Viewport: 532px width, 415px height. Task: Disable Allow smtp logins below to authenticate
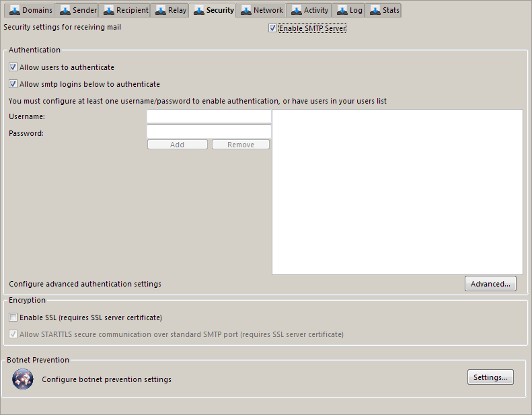tap(13, 84)
